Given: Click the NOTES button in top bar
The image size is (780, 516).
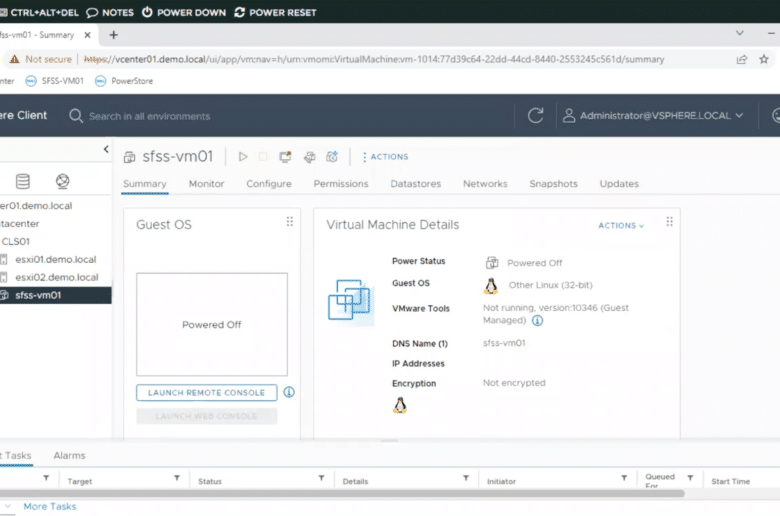Looking at the screenshot, I should click(110, 12).
